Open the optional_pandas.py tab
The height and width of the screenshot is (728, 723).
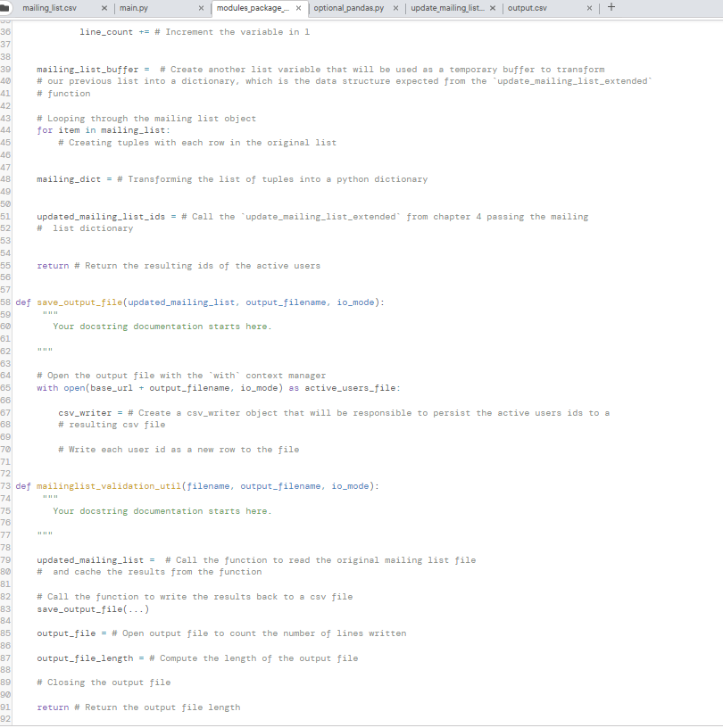point(348,7)
